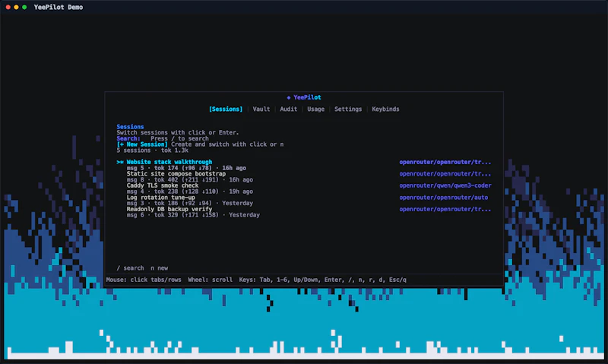The width and height of the screenshot is (608, 364).
Task: Click 'msg 6 · tok 329' stats line
Action: (193, 215)
